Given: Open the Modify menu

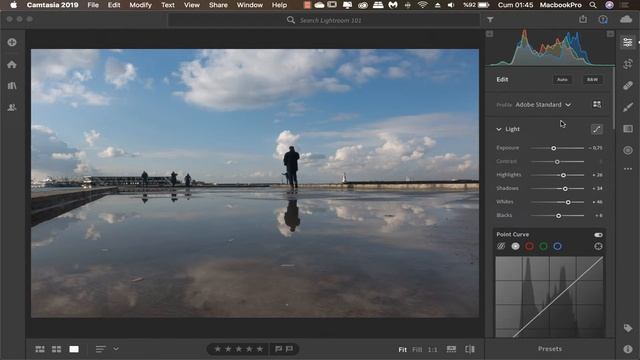Looking at the screenshot, I should tap(140, 5).
